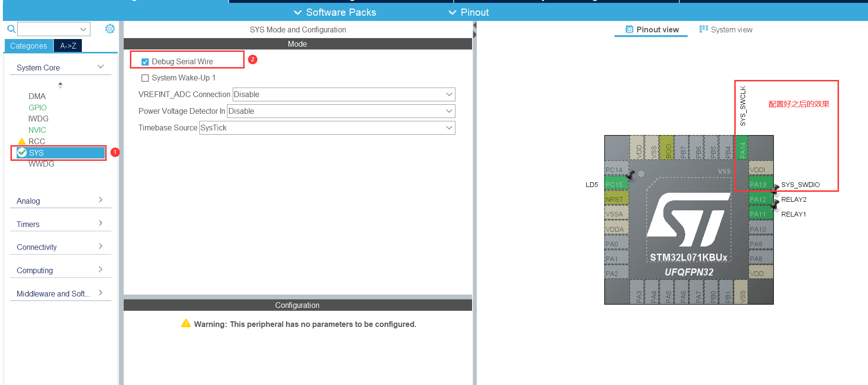Click the RELAY2 signal label
Viewport: 868px width, 385px height.
[x=794, y=199]
